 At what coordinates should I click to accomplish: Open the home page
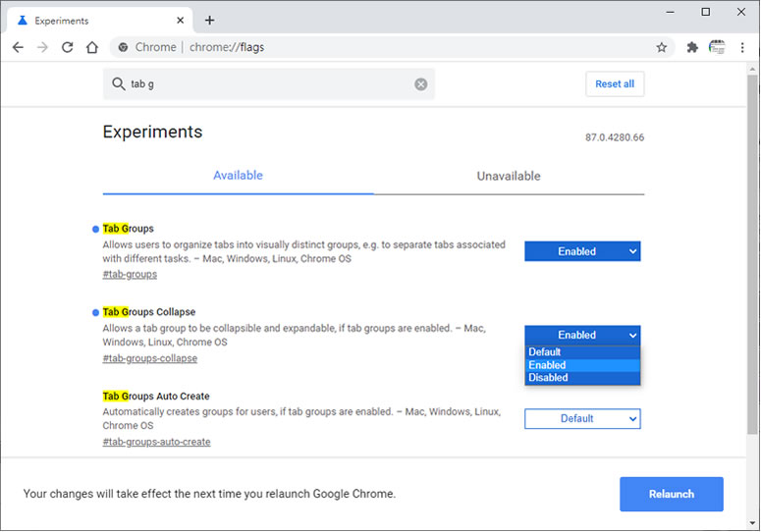(92, 47)
